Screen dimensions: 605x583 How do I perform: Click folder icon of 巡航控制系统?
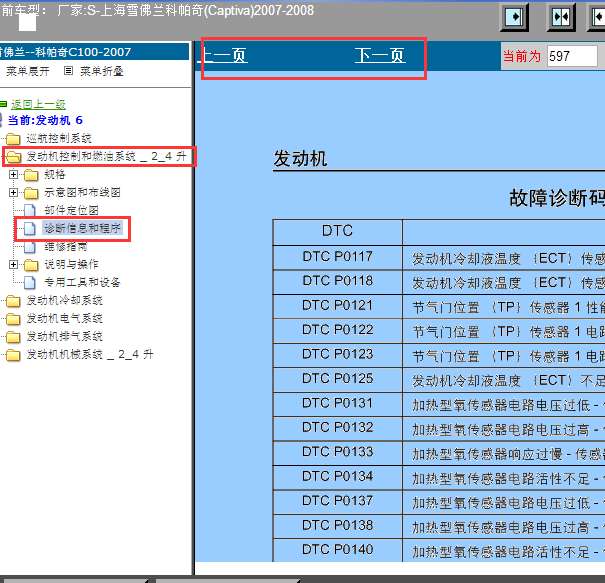13,139
